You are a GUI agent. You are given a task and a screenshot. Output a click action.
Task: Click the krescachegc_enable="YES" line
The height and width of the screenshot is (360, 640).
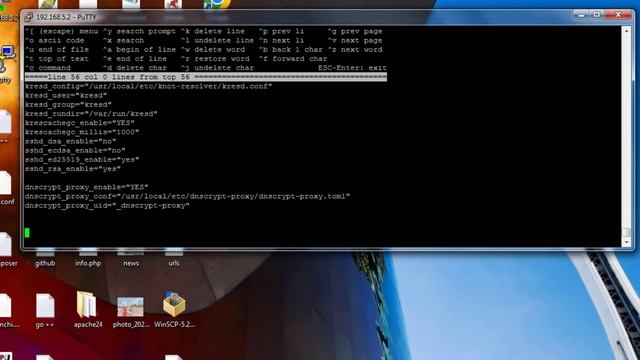coord(80,123)
